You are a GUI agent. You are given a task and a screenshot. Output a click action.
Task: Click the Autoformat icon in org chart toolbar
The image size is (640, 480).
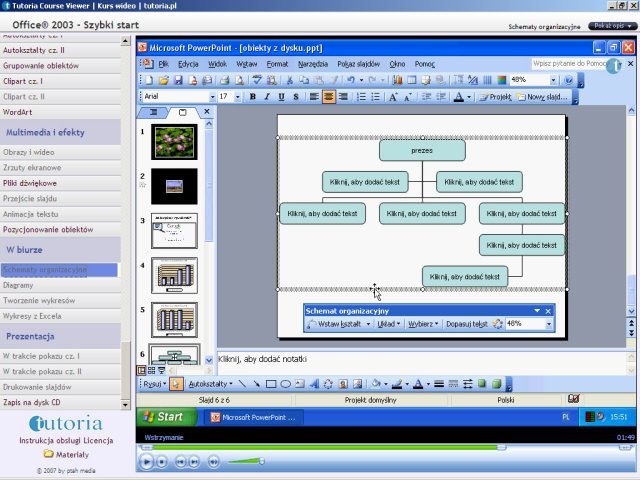(x=499, y=324)
